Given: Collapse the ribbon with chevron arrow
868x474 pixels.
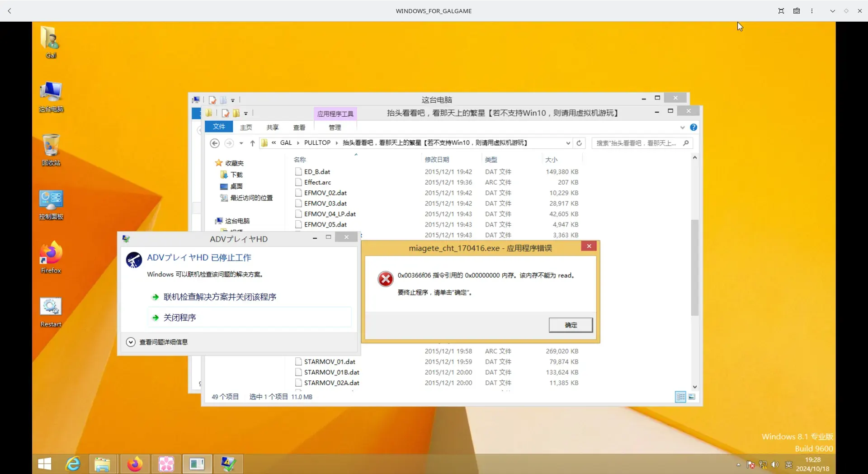Looking at the screenshot, I should click(682, 128).
